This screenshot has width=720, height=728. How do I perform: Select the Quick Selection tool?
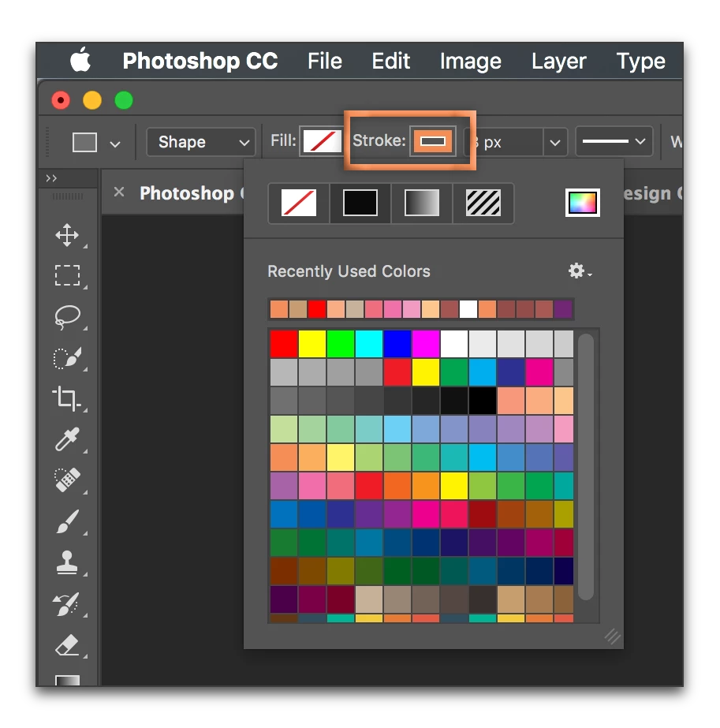coord(68,358)
